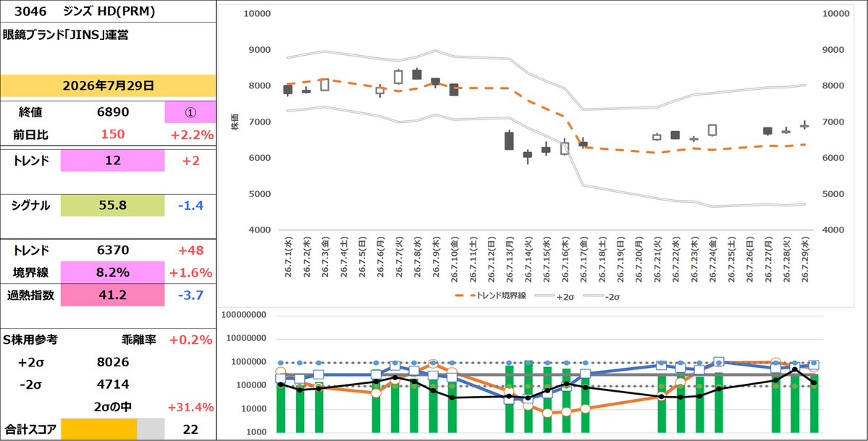868x441 pixels.
Task: Click the volume axis label 10000000
Action: [x=246, y=338]
